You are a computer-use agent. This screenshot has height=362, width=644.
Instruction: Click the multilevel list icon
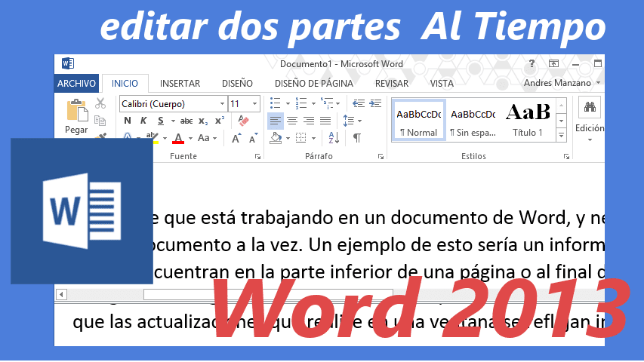327,103
